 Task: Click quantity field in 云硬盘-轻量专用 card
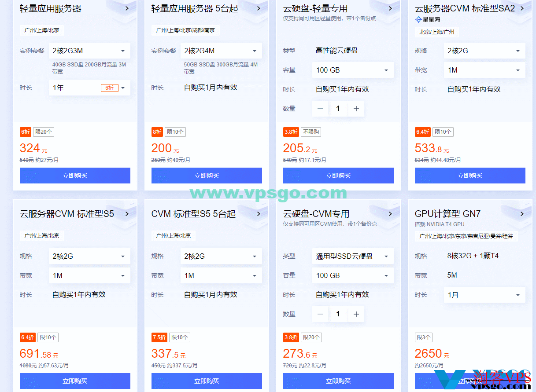point(338,109)
